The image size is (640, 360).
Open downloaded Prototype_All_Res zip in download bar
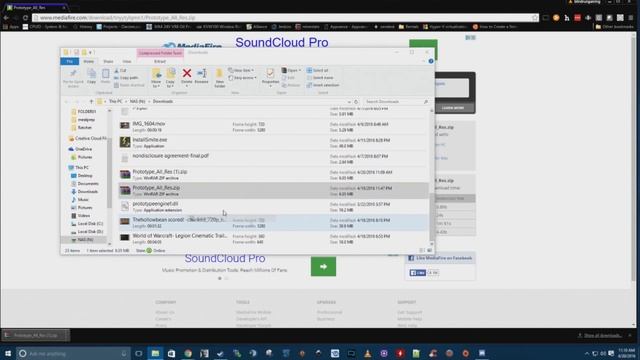(x=36, y=336)
